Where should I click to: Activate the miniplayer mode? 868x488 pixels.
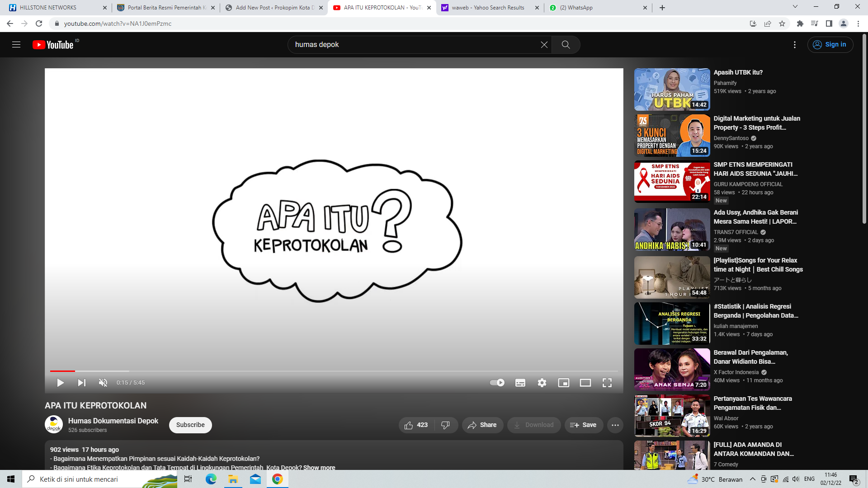tap(564, 383)
